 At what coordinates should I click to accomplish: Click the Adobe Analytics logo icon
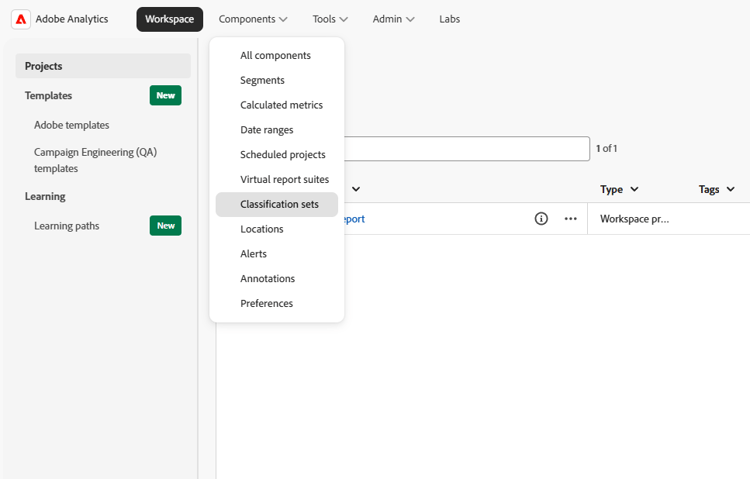click(21, 19)
